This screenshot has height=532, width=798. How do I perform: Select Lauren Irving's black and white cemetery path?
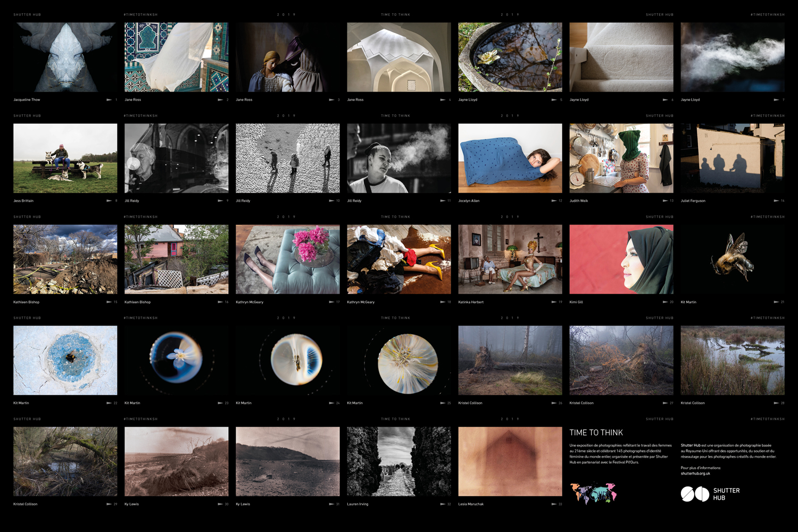point(398,461)
